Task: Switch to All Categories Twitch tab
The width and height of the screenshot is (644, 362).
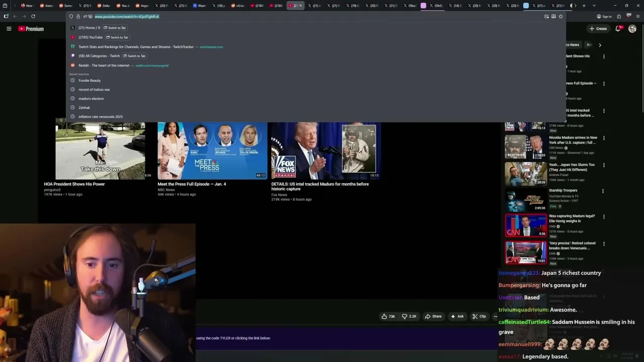Action: [x=316, y=56]
